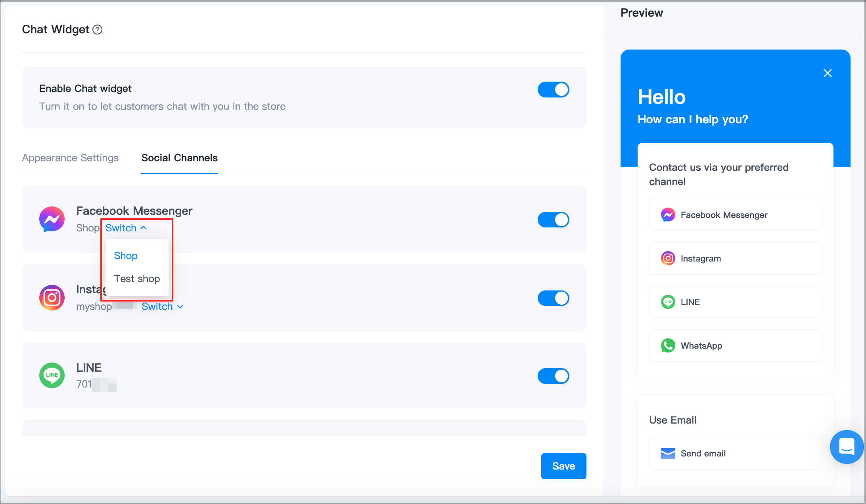Click the Facebook Messenger channel icon
Viewport: 866px width, 504px height.
click(x=52, y=219)
